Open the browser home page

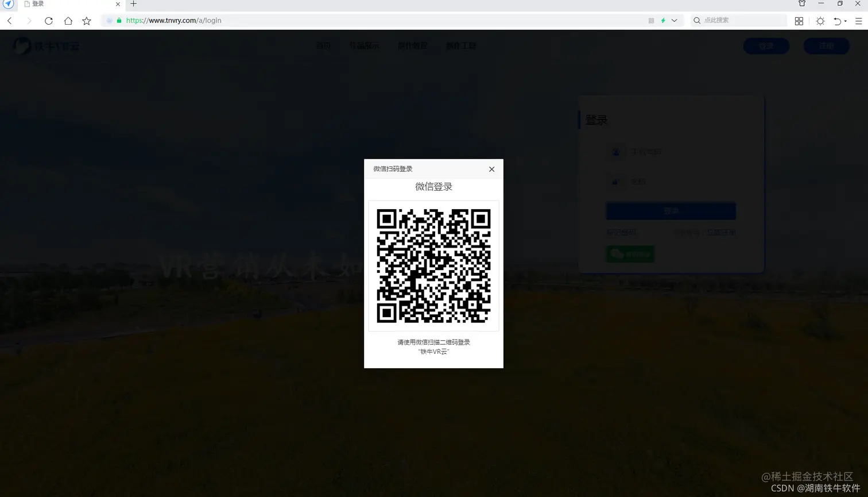coord(68,21)
